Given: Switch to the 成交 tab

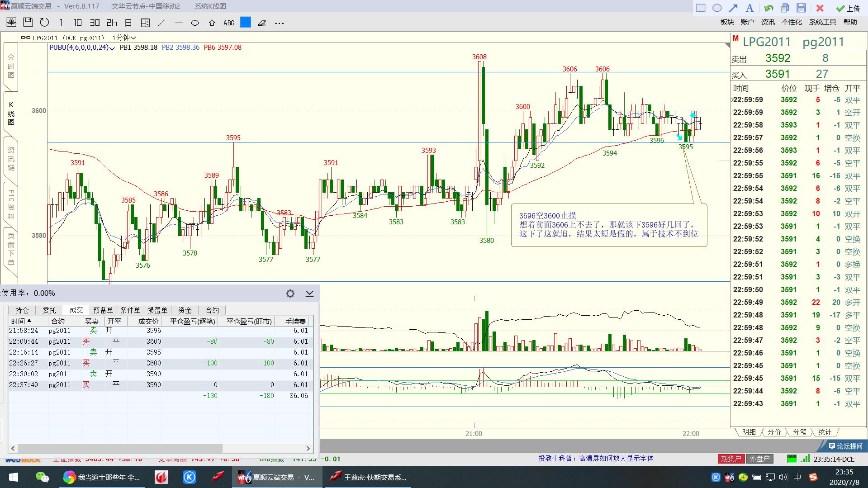Looking at the screenshot, I should [x=76, y=310].
